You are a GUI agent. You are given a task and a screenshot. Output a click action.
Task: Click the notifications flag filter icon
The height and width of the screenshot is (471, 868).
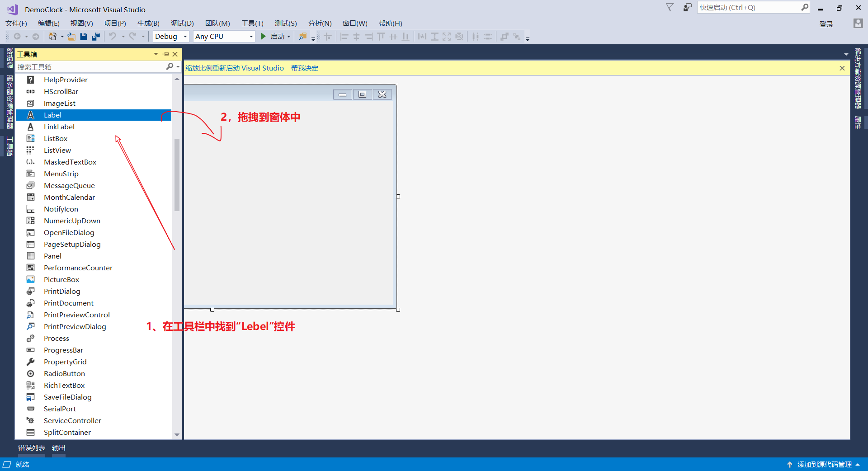pyautogui.click(x=670, y=7)
